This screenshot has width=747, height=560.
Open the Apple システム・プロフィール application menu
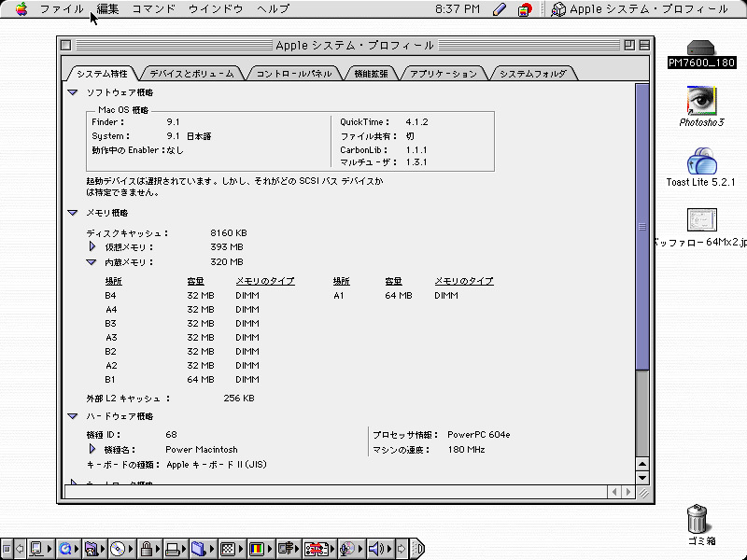(640, 9)
